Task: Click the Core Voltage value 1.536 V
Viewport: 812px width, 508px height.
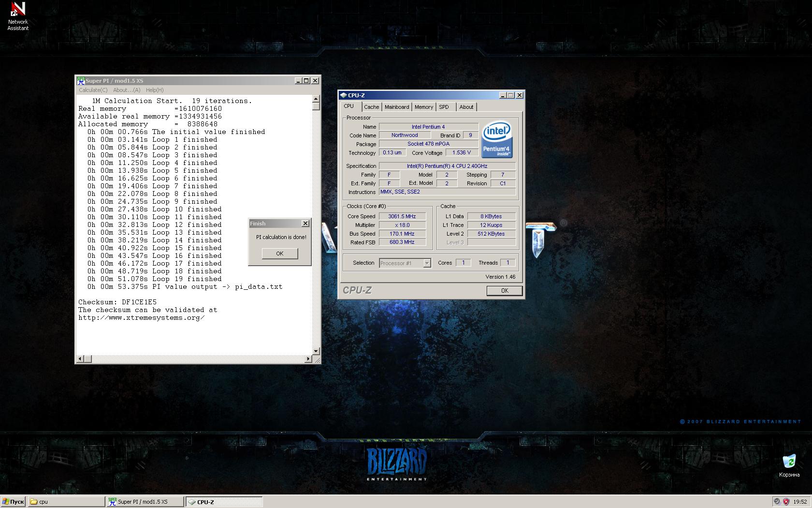Action: pos(462,153)
